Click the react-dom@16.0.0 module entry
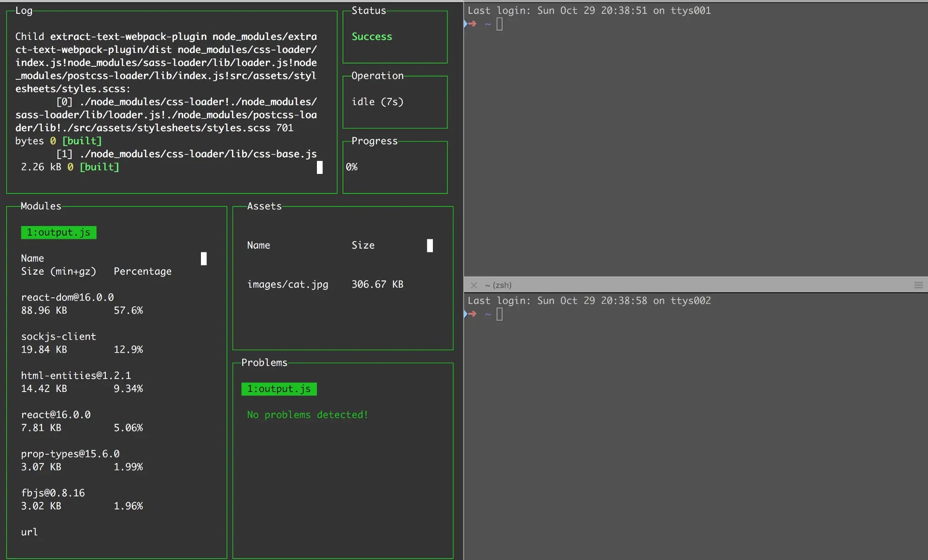Screen dimensions: 928x560 pos(67,297)
